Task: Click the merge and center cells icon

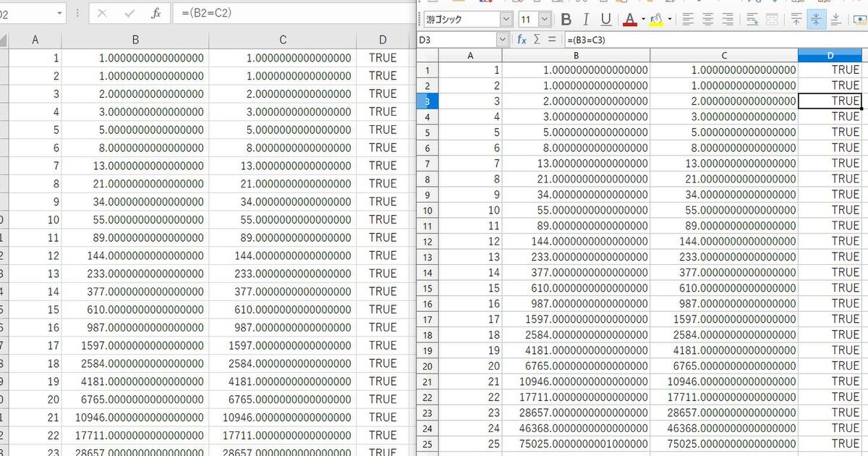Action: point(772,20)
